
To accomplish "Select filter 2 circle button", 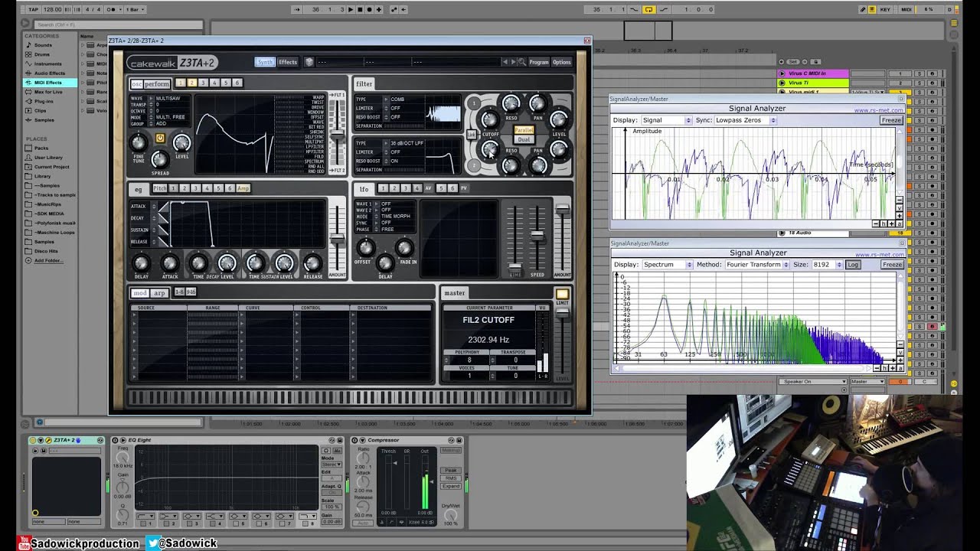I will tap(474, 165).
